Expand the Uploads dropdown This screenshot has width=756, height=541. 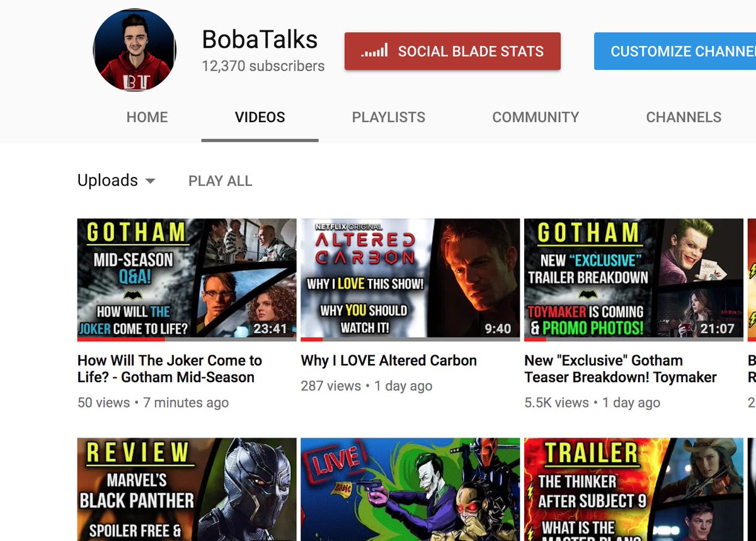point(116,181)
